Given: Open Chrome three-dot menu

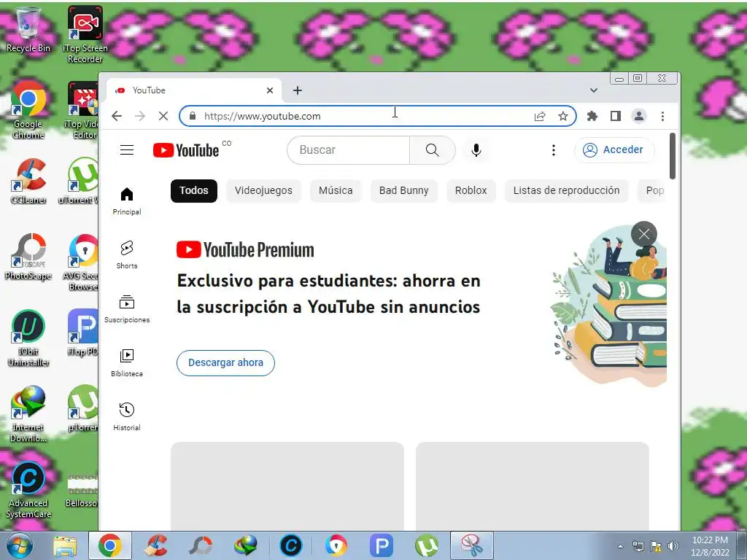Looking at the screenshot, I should [662, 116].
